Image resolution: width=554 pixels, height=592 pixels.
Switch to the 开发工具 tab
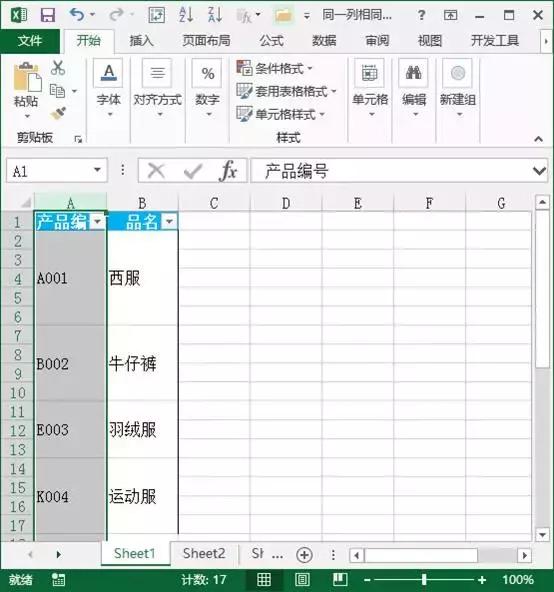(495, 40)
